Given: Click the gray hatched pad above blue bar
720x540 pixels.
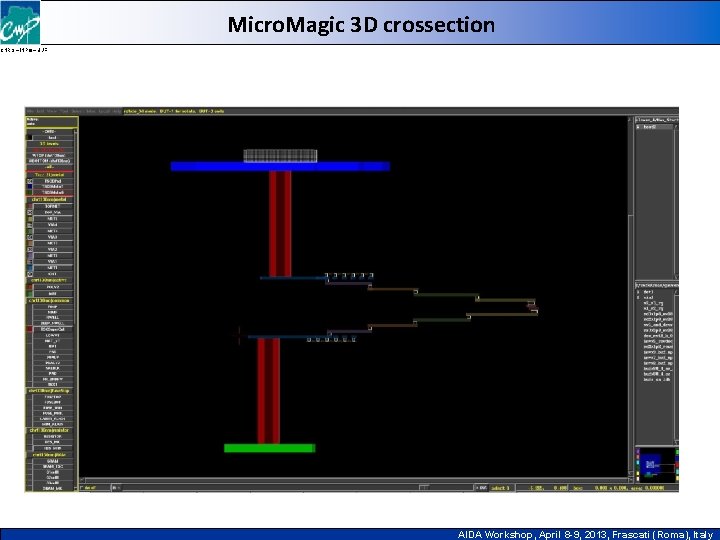Looking at the screenshot, I should click(x=280, y=156).
